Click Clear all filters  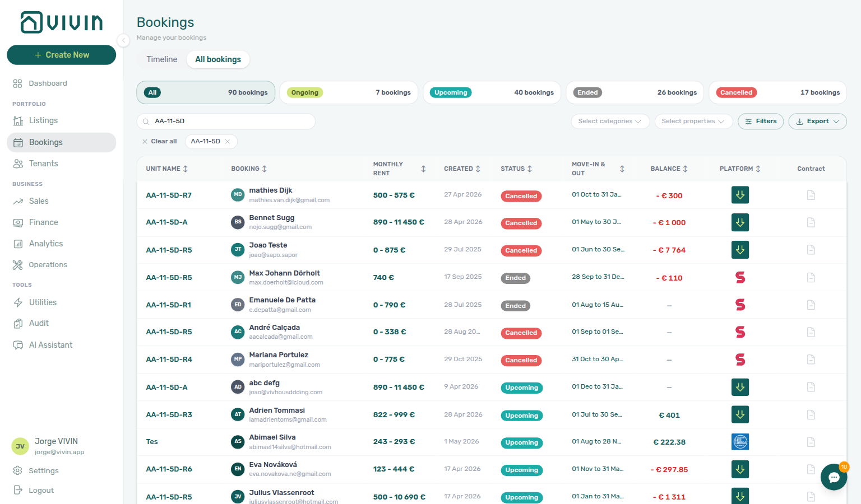(x=159, y=142)
